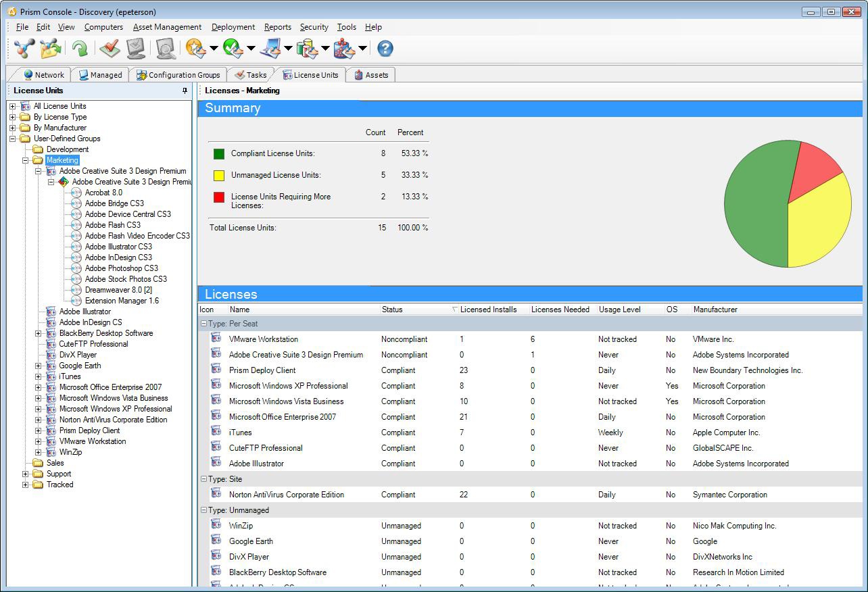Collapse the Type: Unmanaged group
This screenshot has width=868, height=592.
[x=203, y=510]
